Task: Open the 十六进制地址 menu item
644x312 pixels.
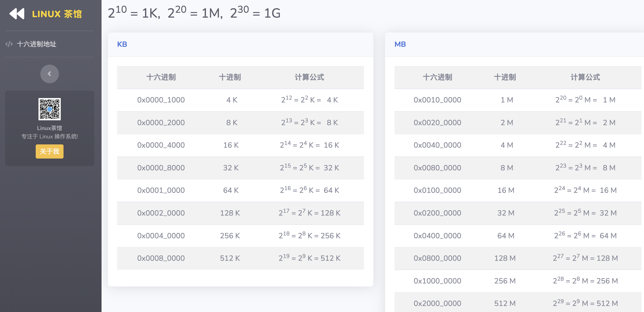Action: point(36,44)
